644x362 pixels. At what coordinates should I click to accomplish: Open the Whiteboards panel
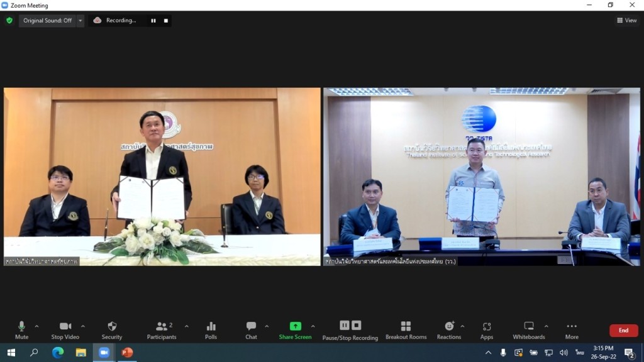click(528, 327)
